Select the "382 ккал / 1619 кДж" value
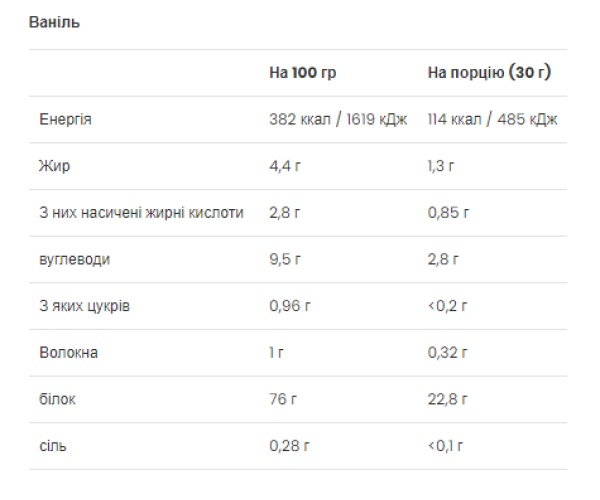The width and height of the screenshot is (600, 500). coord(338,119)
